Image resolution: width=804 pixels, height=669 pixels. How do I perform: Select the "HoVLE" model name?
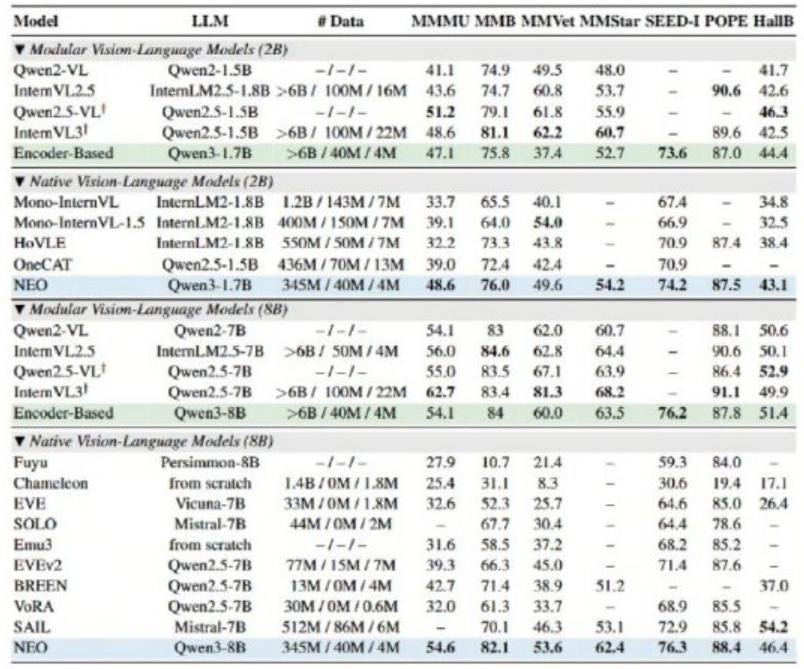click(39, 243)
